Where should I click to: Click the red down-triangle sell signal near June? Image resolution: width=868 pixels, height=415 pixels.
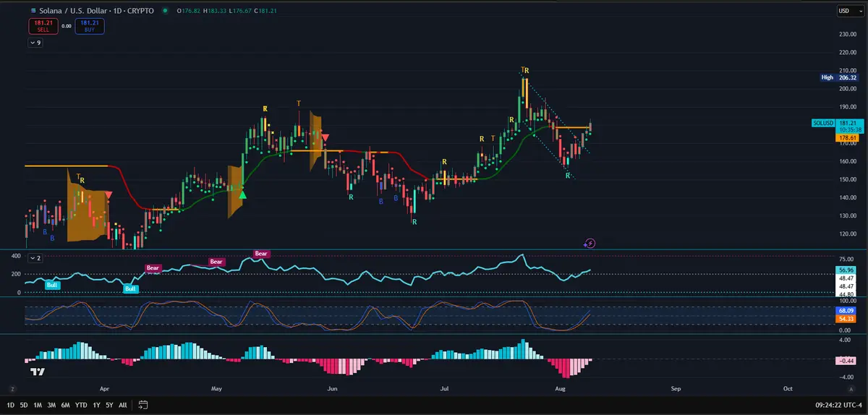(325, 137)
